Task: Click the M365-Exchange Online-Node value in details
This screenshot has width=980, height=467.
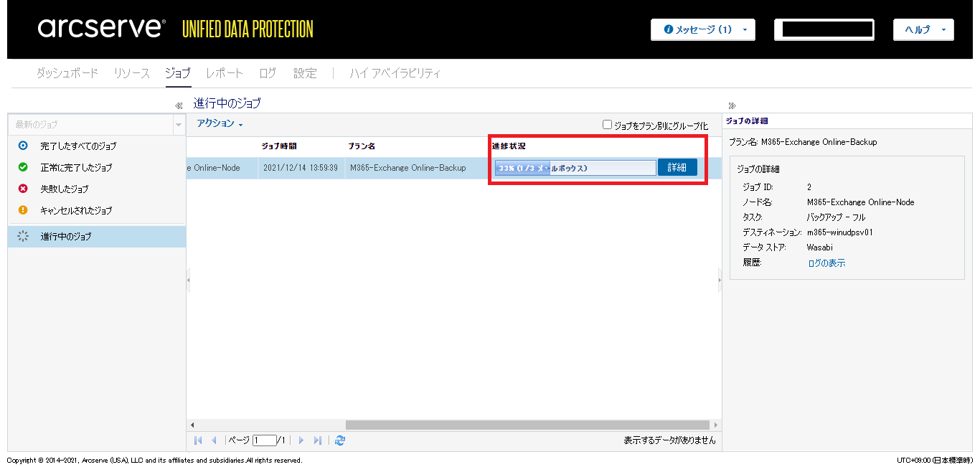Action: (x=861, y=202)
